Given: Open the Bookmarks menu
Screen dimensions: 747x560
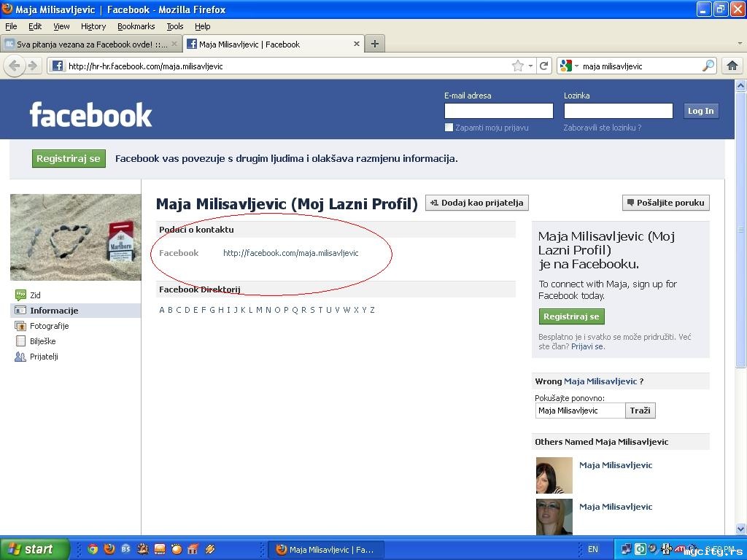Looking at the screenshot, I should point(136,26).
